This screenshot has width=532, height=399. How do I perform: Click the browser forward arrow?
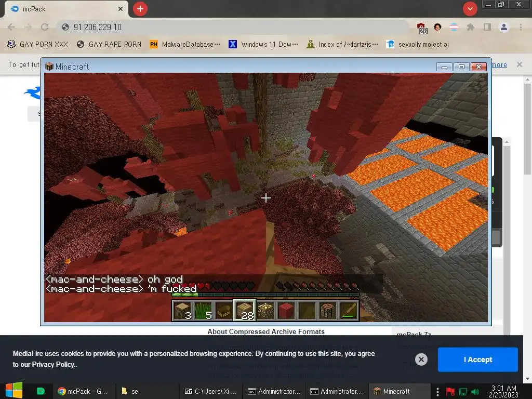coord(28,27)
